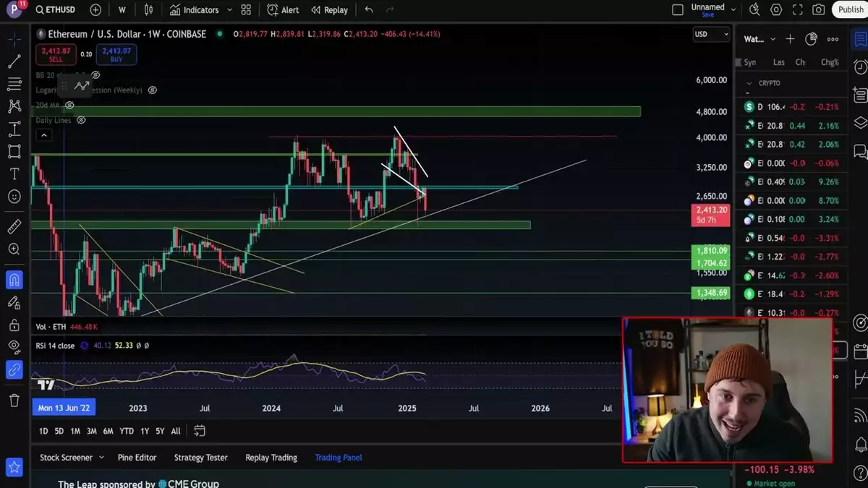The height and width of the screenshot is (488, 868).
Task: Select the YTD date range
Action: tap(127, 431)
